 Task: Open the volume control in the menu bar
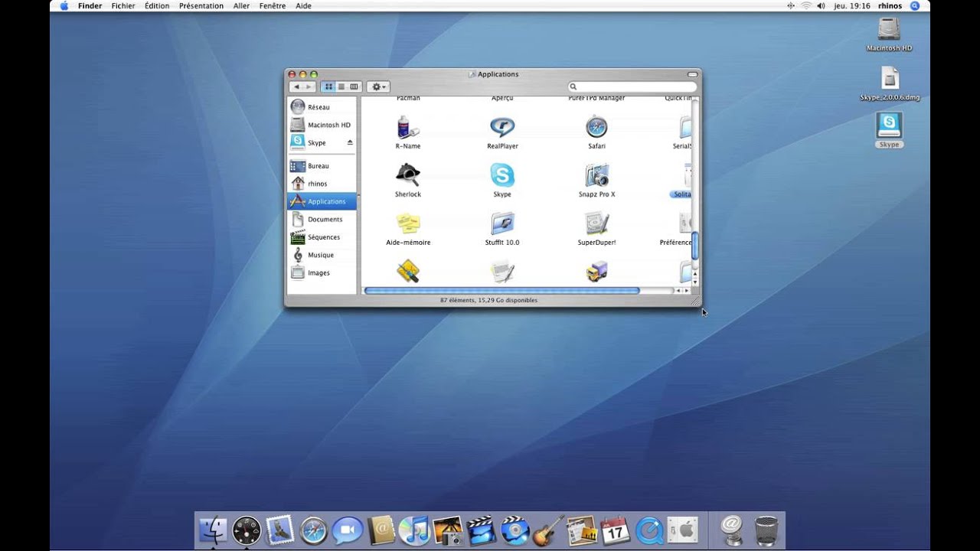[x=821, y=6]
